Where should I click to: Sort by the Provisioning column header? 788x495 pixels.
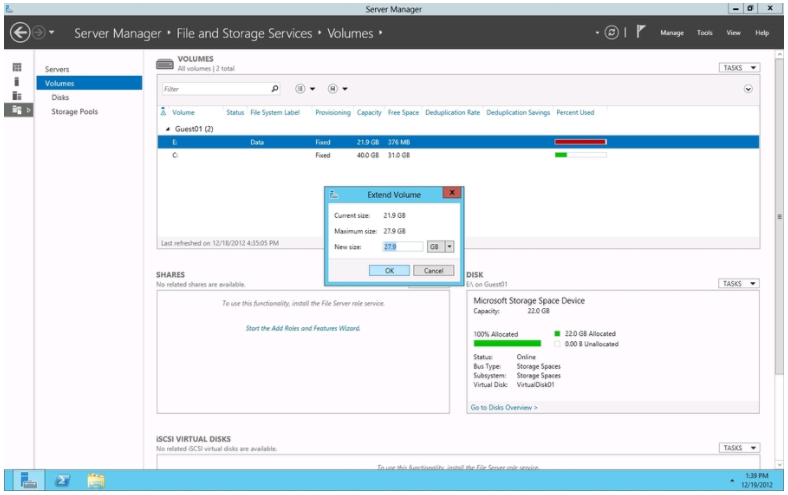coord(333,113)
